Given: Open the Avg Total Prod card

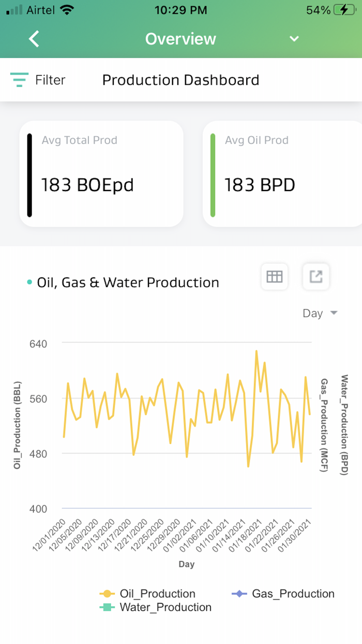Looking at the screenshot, I should coord(101,174).
